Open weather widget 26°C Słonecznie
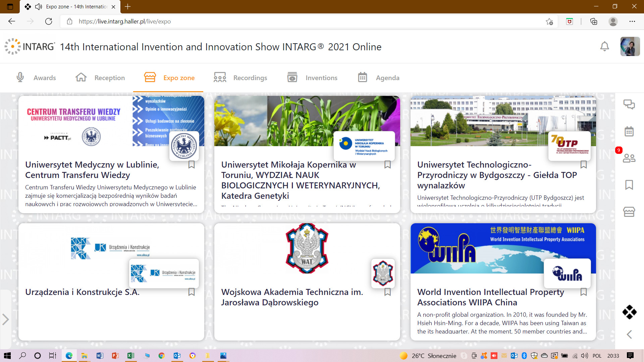The height and width of the screenshot is (362, 644). click(428, 356)
